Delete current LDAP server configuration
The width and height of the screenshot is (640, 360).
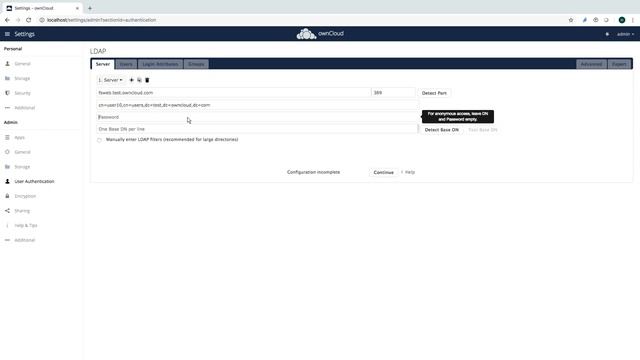(x=147, y=80)
